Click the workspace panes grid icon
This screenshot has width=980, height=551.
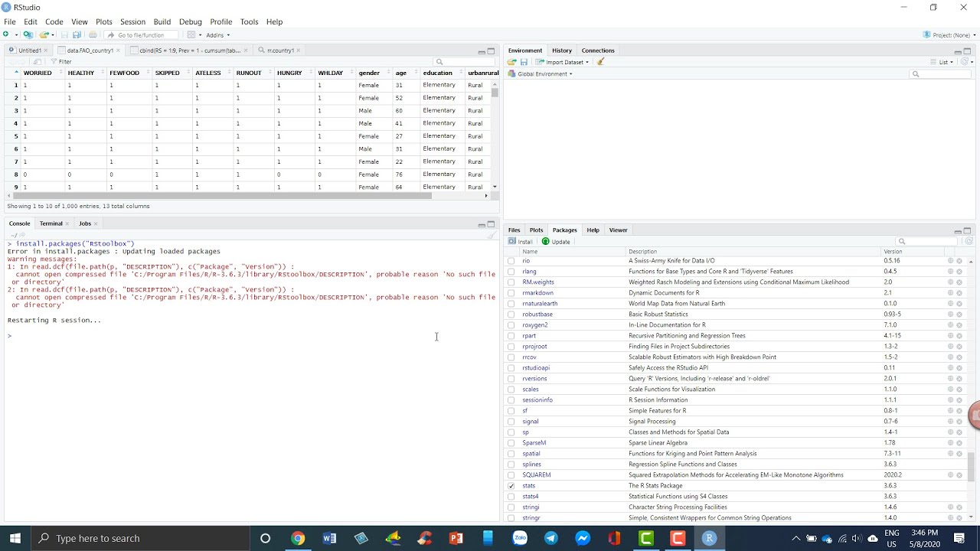point(192,35)
